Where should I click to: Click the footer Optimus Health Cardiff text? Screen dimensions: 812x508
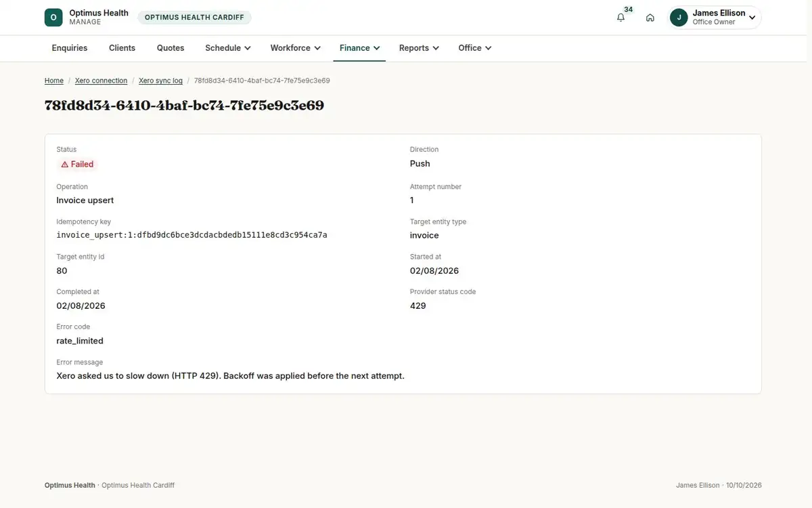point(138,485)
